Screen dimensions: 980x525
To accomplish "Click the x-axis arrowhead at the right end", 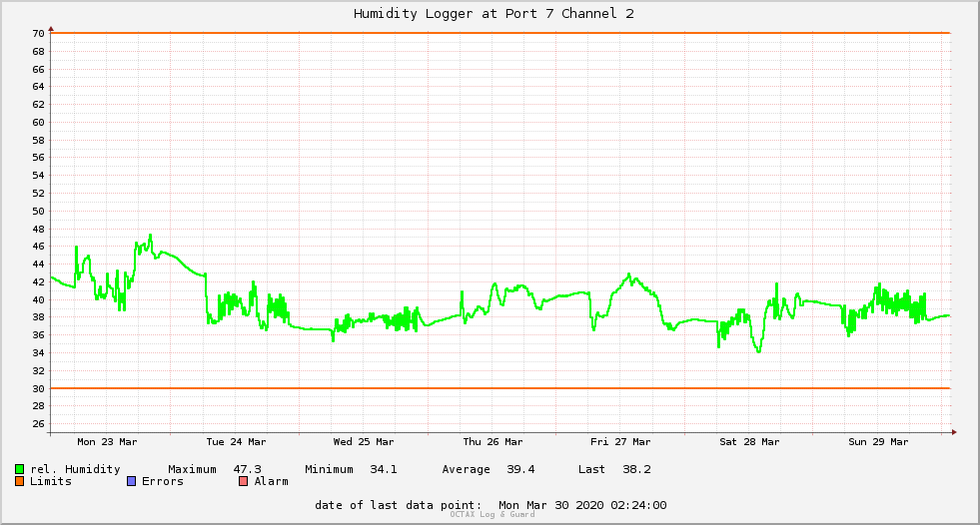I will (954, 432).
